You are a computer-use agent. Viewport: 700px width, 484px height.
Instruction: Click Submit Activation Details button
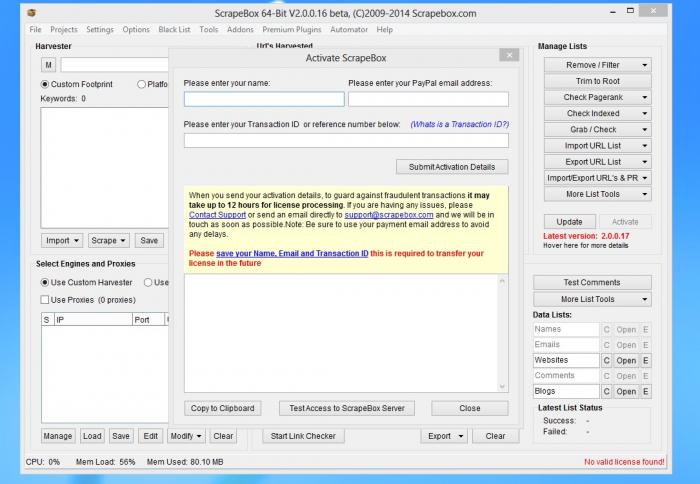point(452,167)
